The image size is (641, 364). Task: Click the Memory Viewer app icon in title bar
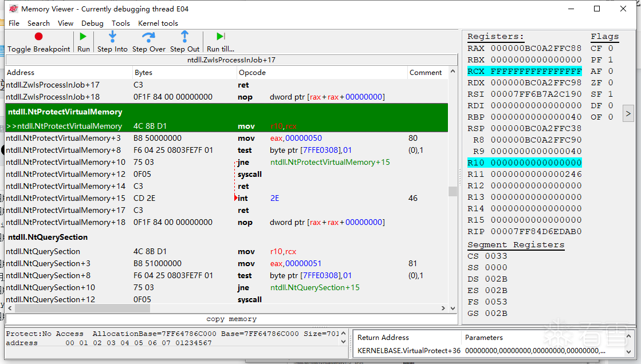tap(14, 9)
